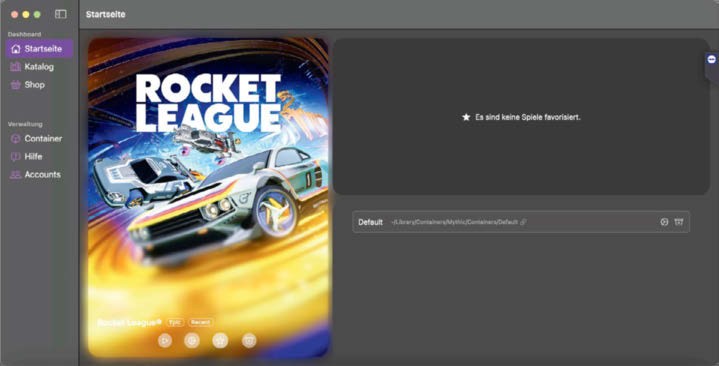Open Default container settings gear

pos(664,222)
